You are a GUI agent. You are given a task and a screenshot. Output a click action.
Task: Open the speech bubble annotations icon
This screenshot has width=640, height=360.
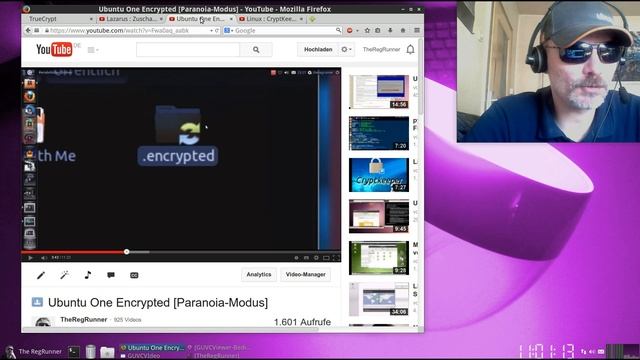(111, 275)
